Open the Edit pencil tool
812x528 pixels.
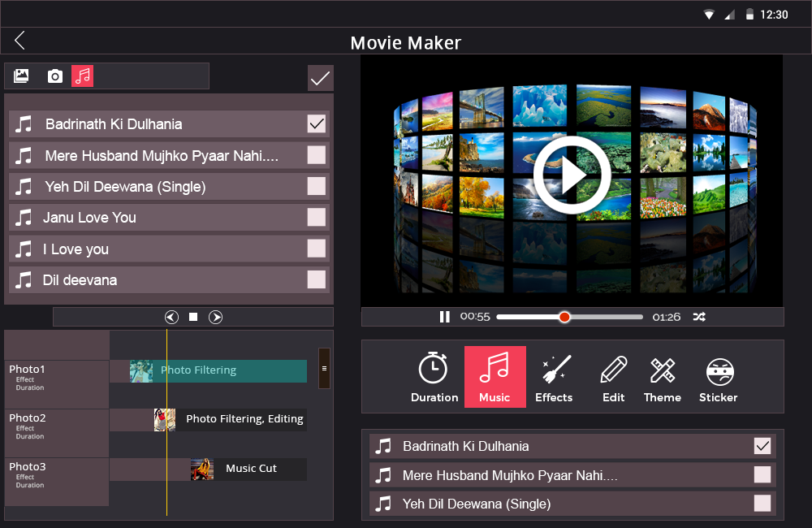point(614,377)
